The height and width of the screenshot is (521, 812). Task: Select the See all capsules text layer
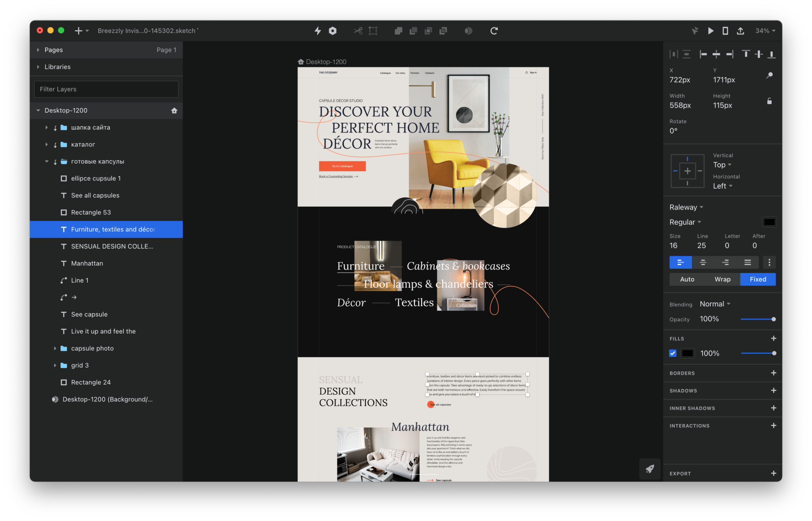tap(106, 195)
